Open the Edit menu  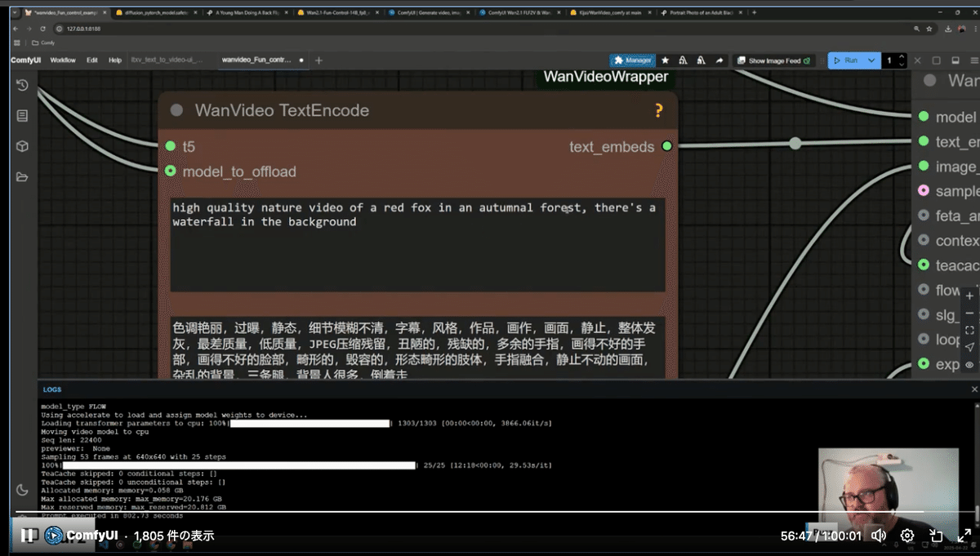pyautogui.click(x=92, y=60)
